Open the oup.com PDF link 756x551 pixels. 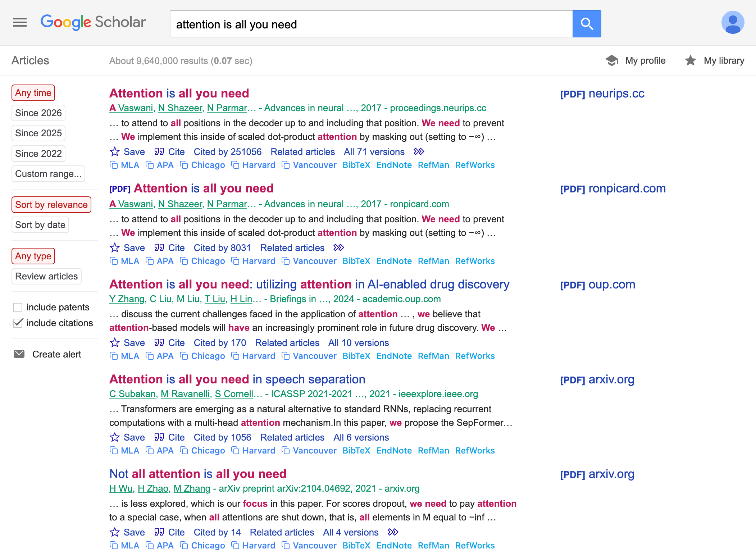point(598,284)
